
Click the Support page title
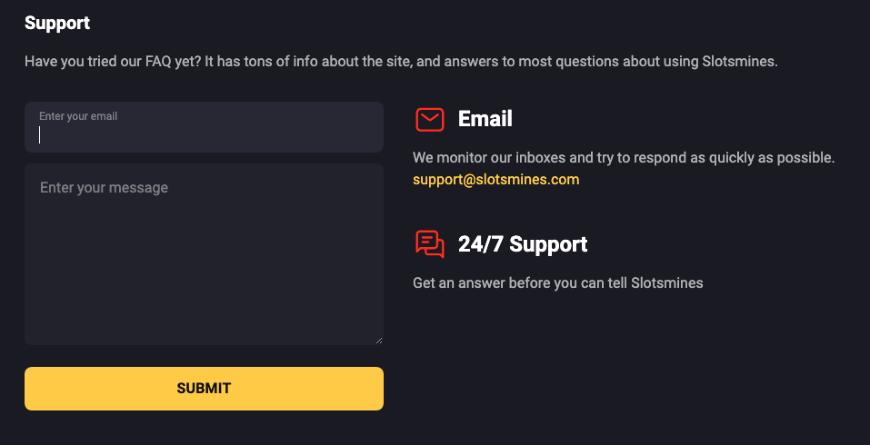pos(57,23)
